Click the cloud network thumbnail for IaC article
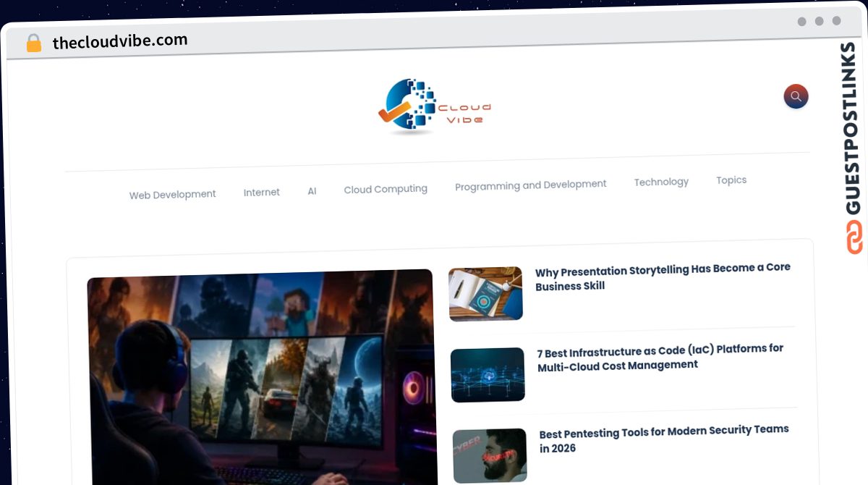The height and width of the screenshot is (485, 868). point(488,375)
